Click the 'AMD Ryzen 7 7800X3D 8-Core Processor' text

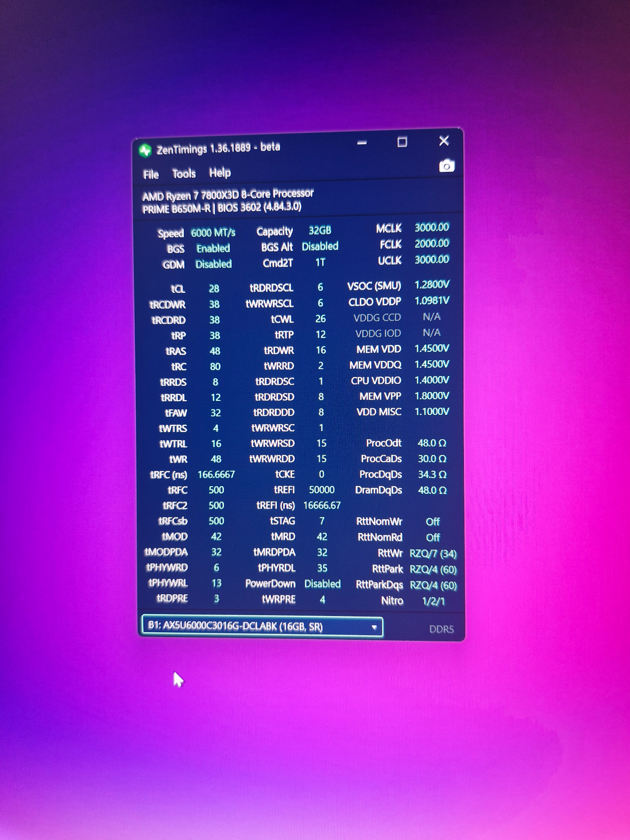click(228, 194)
